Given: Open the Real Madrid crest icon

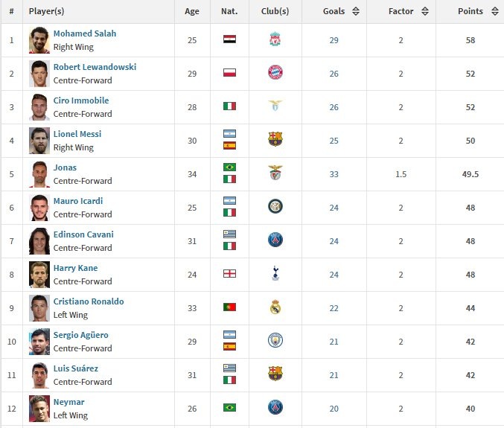Looking at the screenshot, I should tap(275, 307).
